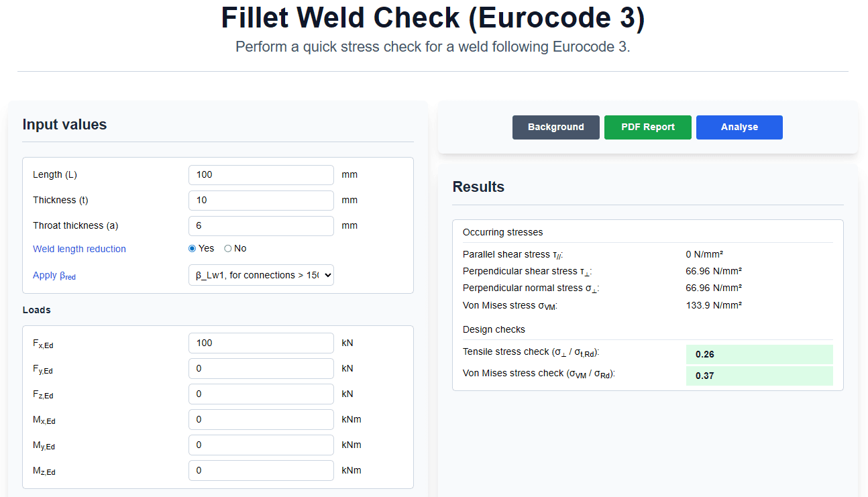
Task: Generate the PDF Report
Action: (x=647, y=127)
